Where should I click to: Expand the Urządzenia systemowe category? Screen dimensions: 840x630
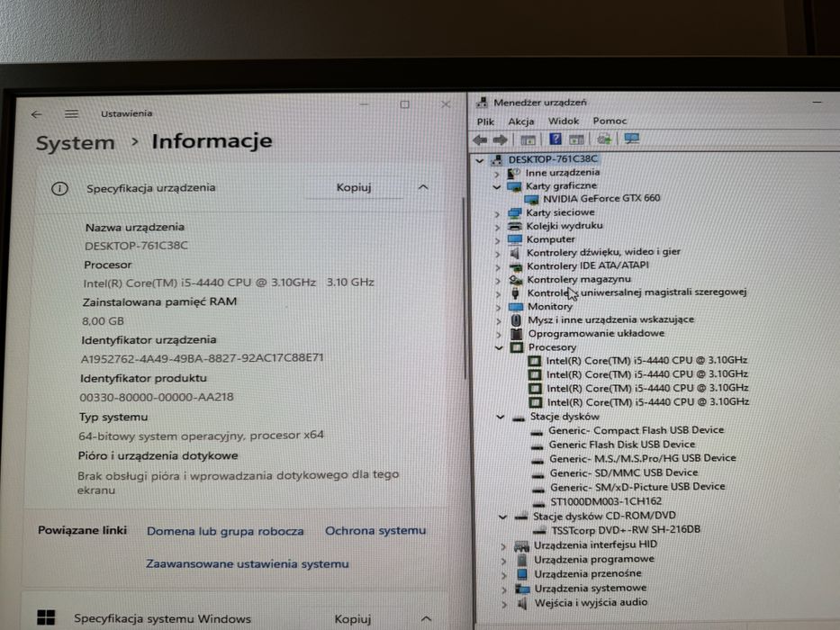[503, 589]
